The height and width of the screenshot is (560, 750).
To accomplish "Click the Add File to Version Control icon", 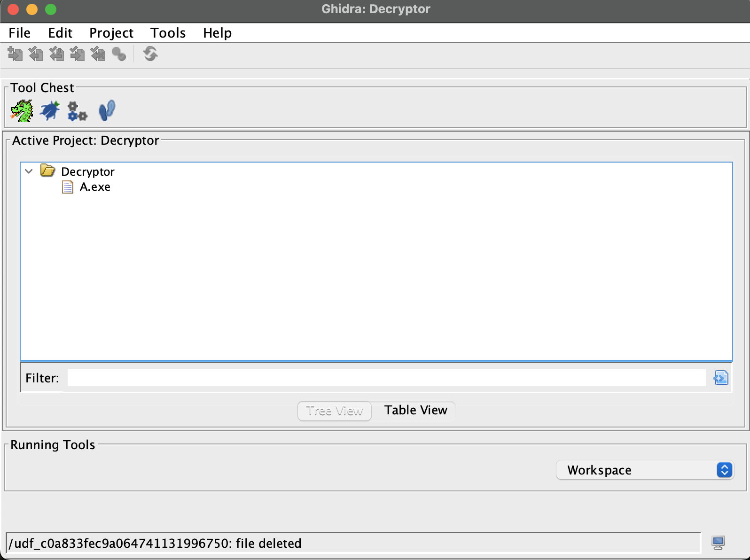I will tap(15, 54).
